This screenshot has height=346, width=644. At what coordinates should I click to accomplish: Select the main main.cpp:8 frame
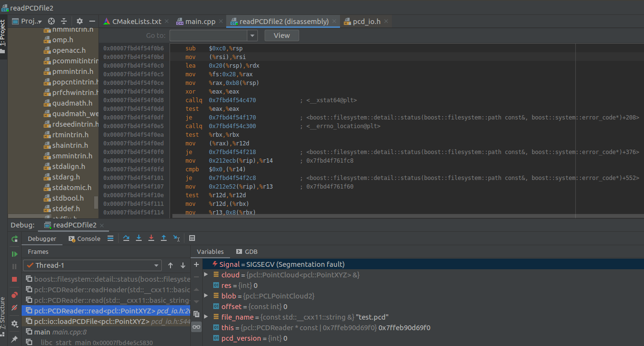107,332
